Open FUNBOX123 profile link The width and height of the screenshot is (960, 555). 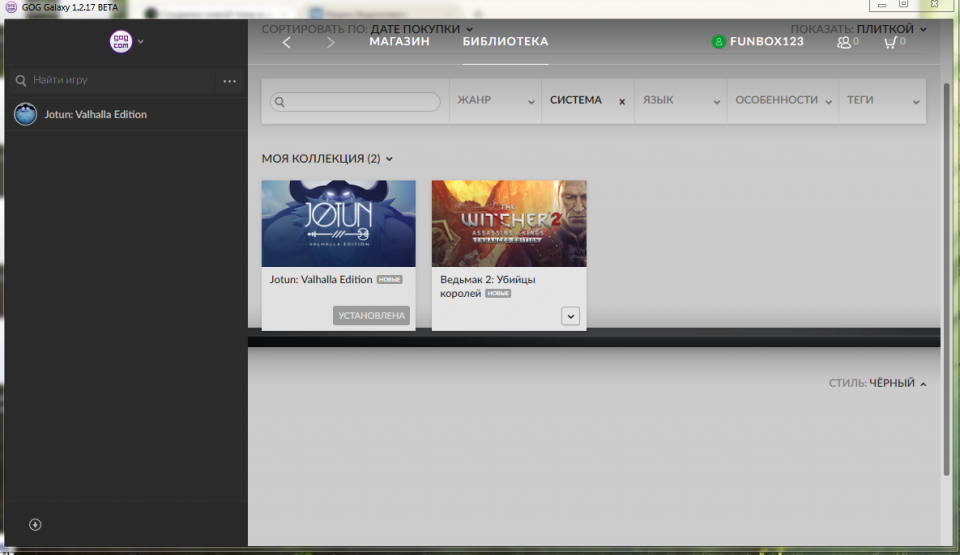tap(766, 42)
